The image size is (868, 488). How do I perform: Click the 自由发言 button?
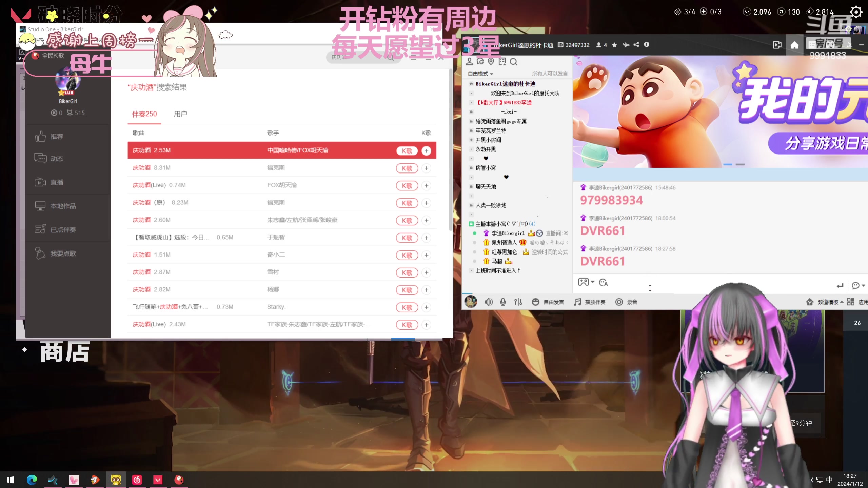tap(548, 302)
